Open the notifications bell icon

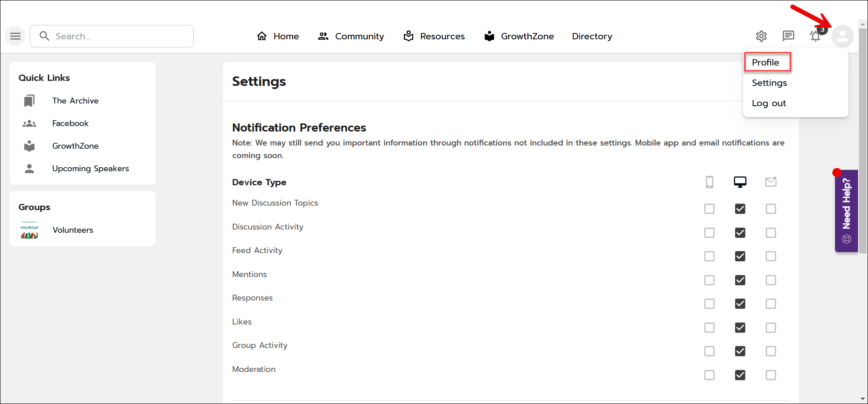815,36
